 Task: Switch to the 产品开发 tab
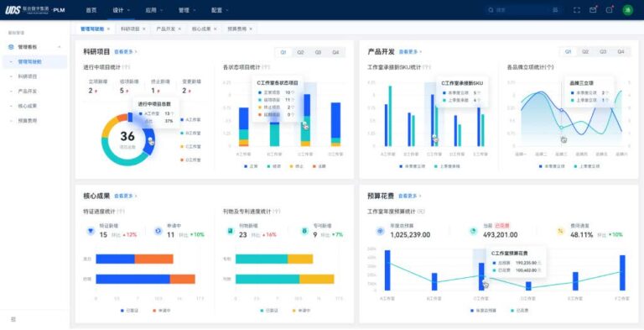pyautogui.click(x=165, y=29)
